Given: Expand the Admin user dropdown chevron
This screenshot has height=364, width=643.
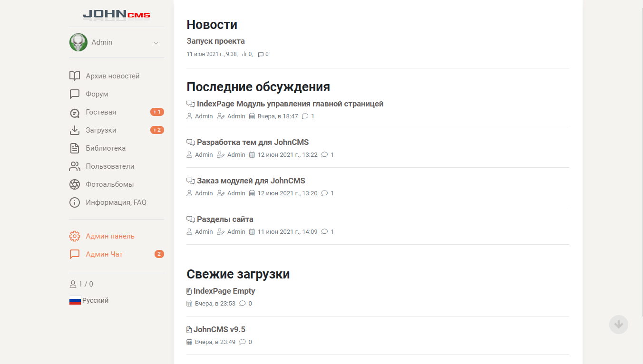Looking at the screenshot, I should [x=156, y=43].
